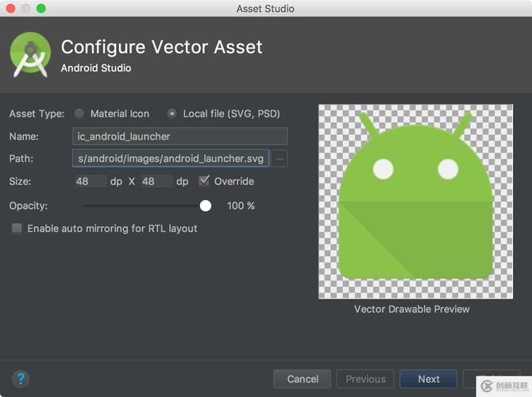Minimize the window with the yellow button
This screenshot has height=397, width=532.
coord(25,9)
